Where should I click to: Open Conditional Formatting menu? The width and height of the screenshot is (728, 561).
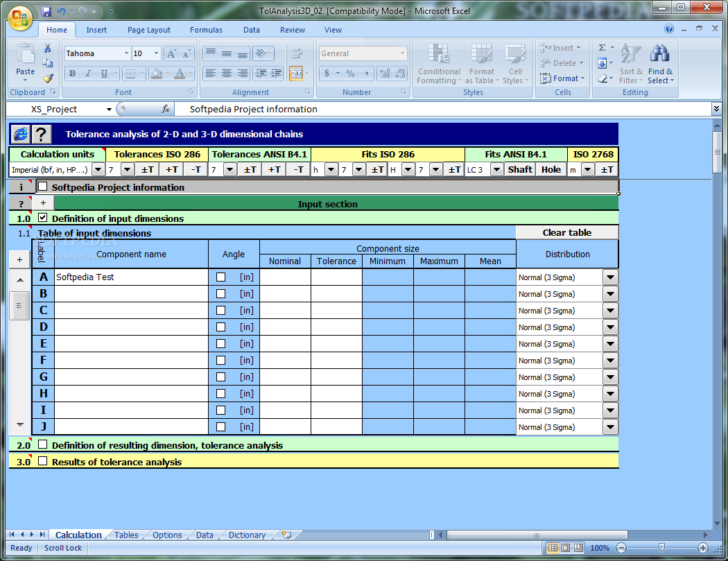(x=439, y=64)
